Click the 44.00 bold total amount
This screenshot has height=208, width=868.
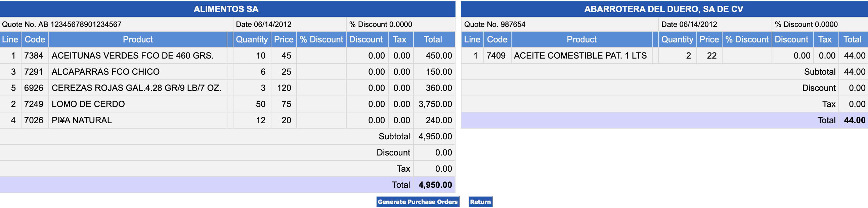coord(854,120)
